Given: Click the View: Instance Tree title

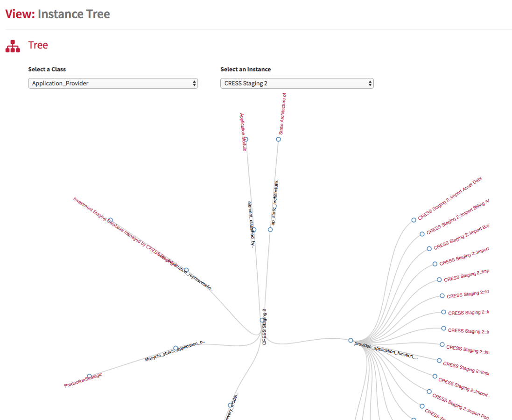Looking at the screenshot, I should (58, 14).
